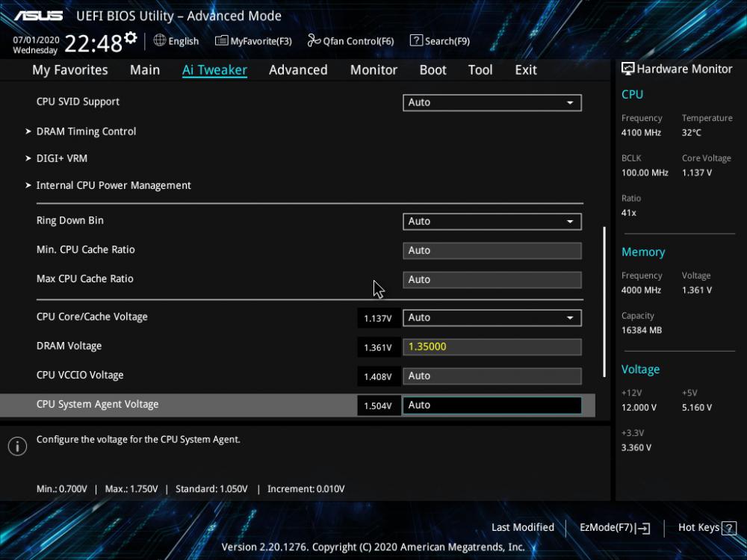
Task: Select the Max CPU Cache Ratio label
Action: click(85, 279)
